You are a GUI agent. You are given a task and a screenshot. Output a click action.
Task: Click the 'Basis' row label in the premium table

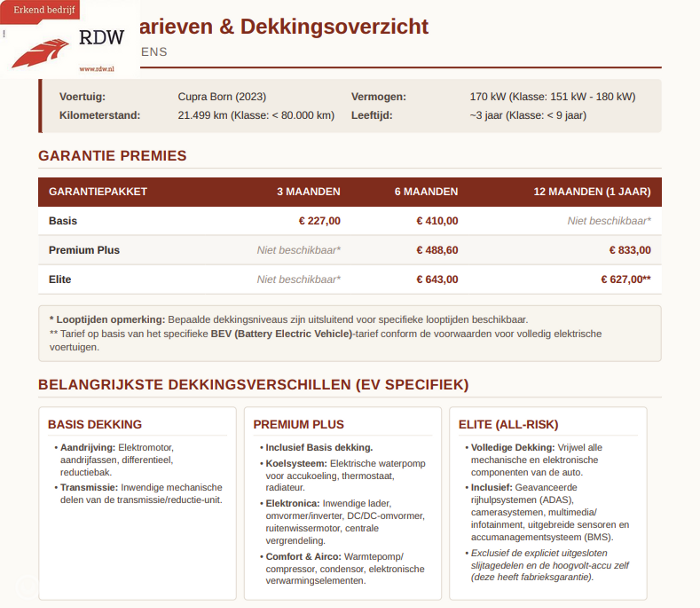tap(63, 221)
